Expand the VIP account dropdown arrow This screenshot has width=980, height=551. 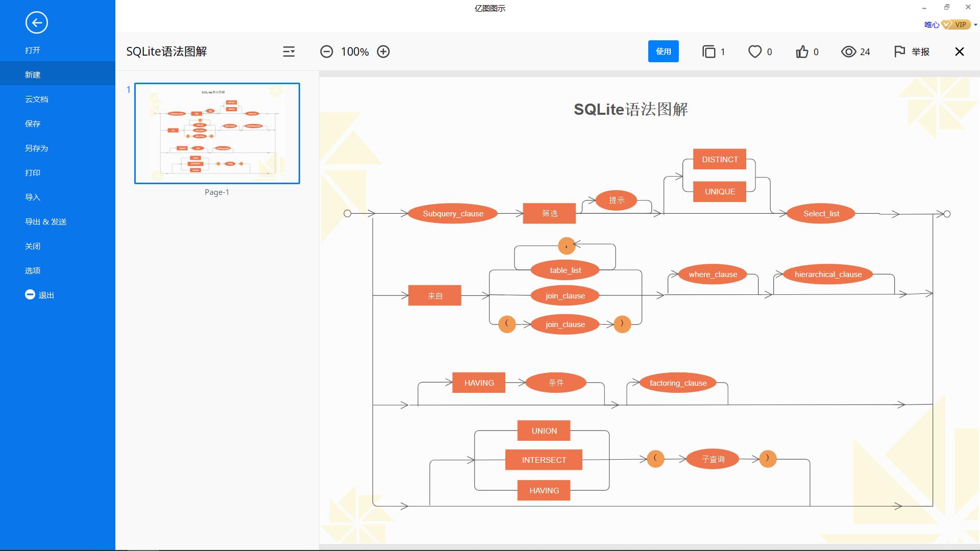[974, 24]
